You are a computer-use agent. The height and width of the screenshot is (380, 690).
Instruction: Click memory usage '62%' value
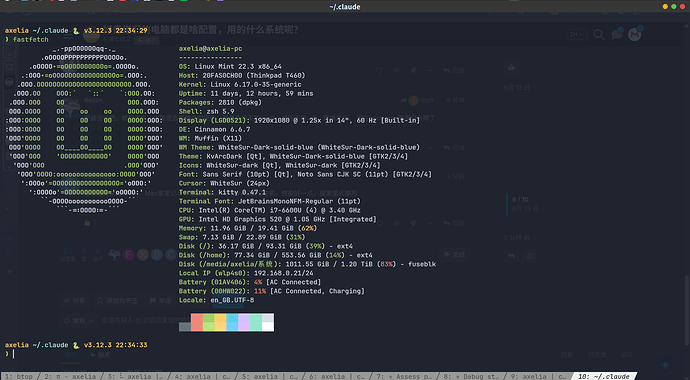tap(308, 228)
